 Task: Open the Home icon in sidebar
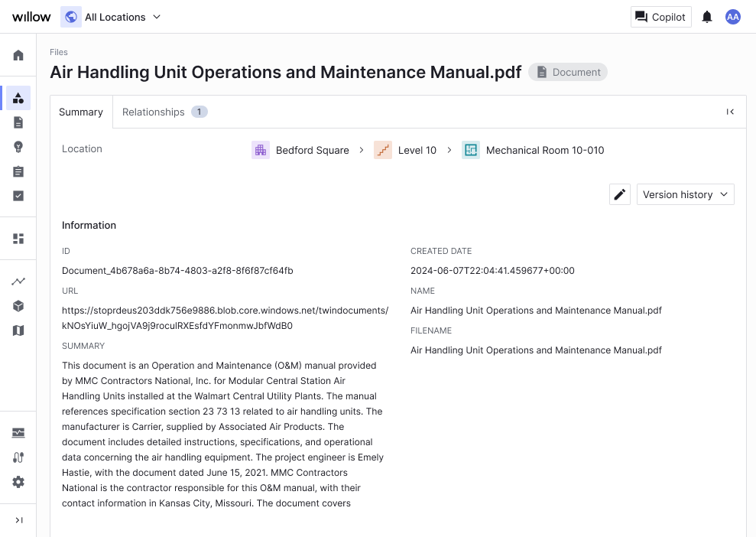point(18,55)
